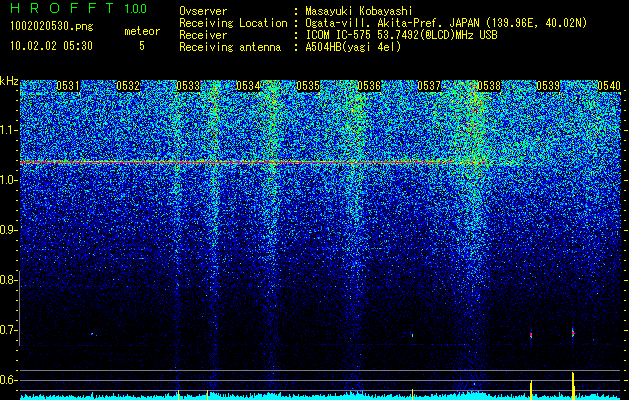Viewport: 629px width, 400px height.
Task: Click the 0538 time marker
Action: tap(489, 86)
